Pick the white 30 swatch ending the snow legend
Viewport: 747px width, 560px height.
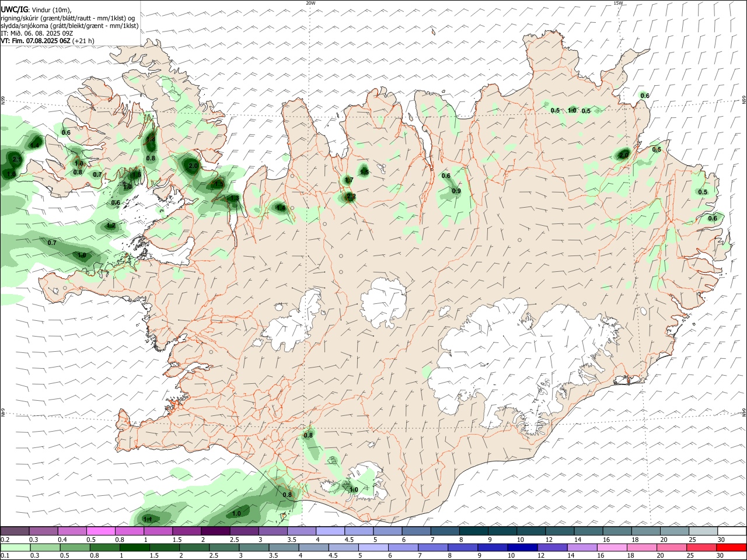(731, 531)
